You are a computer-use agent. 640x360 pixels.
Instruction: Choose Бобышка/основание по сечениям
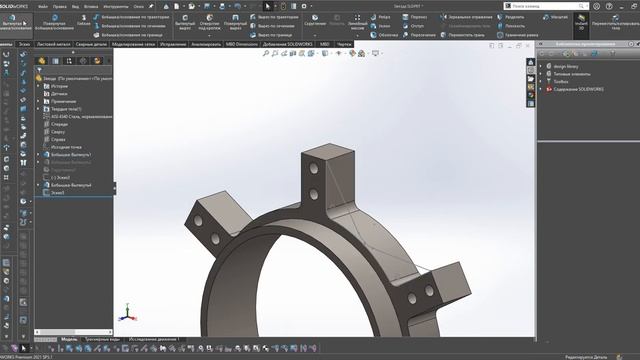tap(130, 26)
